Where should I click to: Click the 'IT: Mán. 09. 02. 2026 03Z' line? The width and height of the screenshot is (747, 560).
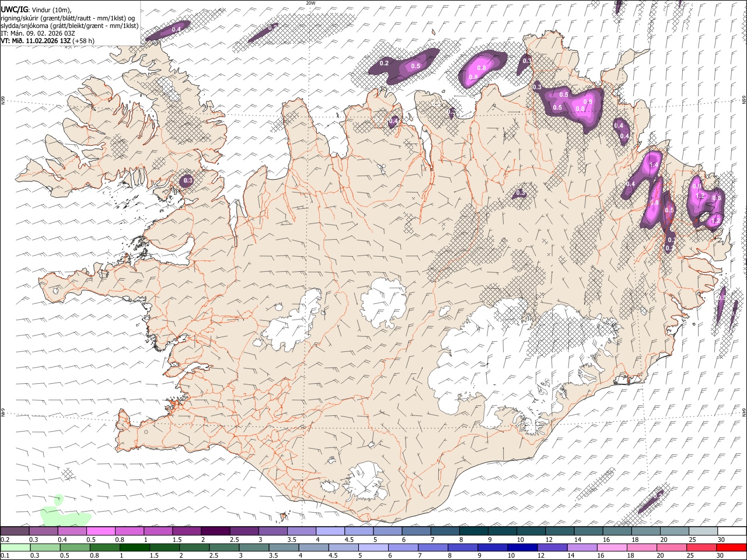coord(38,33)
